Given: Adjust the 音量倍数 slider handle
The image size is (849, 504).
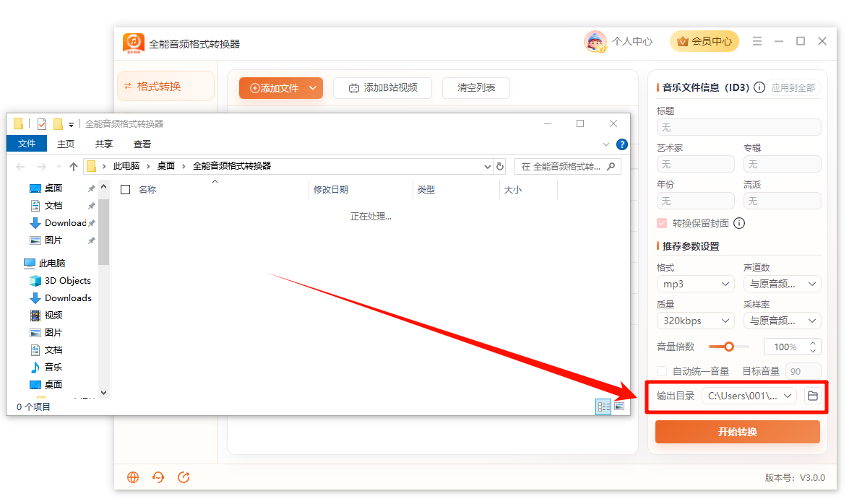Looking at the screenshot, I should tap(729, 347).
